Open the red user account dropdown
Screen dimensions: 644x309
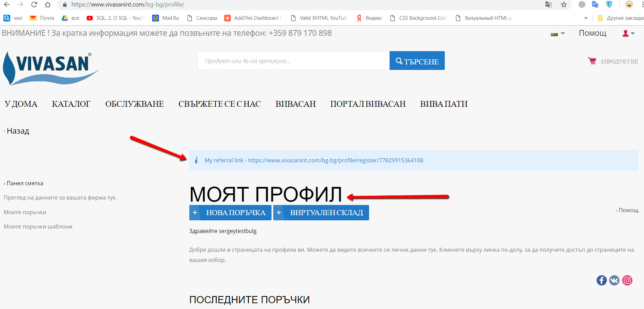point(628,33)
